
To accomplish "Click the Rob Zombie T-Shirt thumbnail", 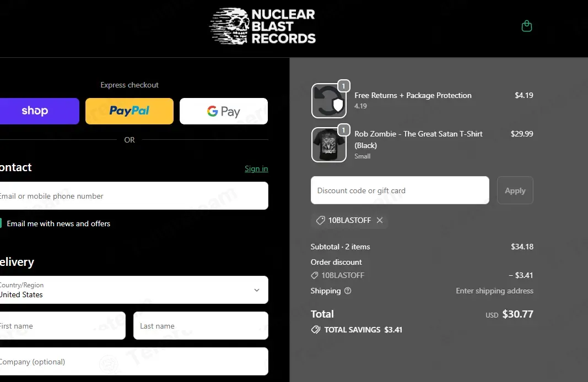I will 328,145.
